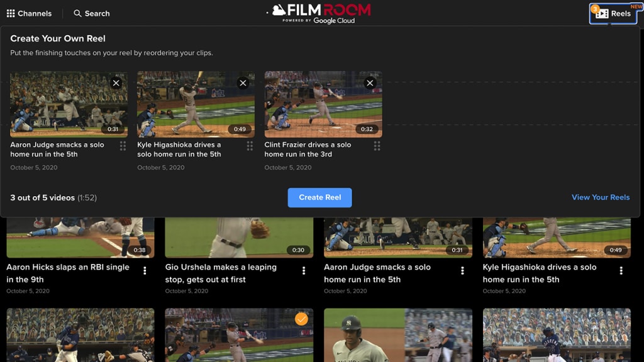This screenshot has width=644, height=362.
Task: Remove Clint Frazier clip from the reel
Action: point(370,82)
